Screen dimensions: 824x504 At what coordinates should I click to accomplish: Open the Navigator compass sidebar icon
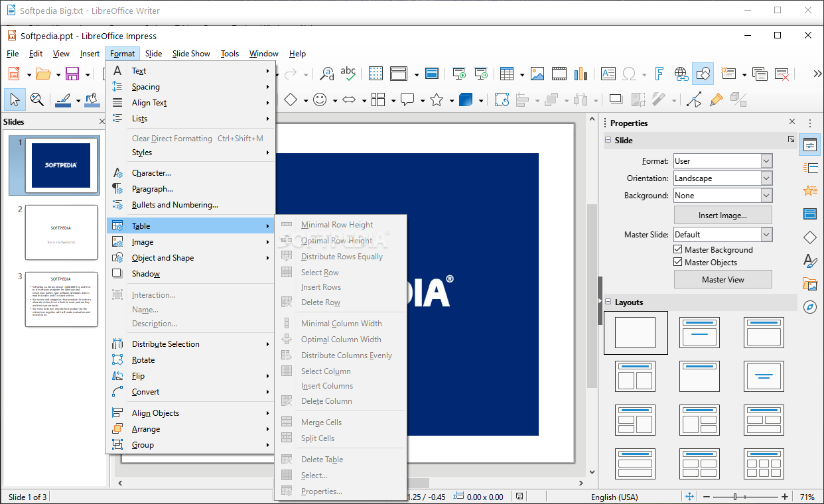pos(809,307)
